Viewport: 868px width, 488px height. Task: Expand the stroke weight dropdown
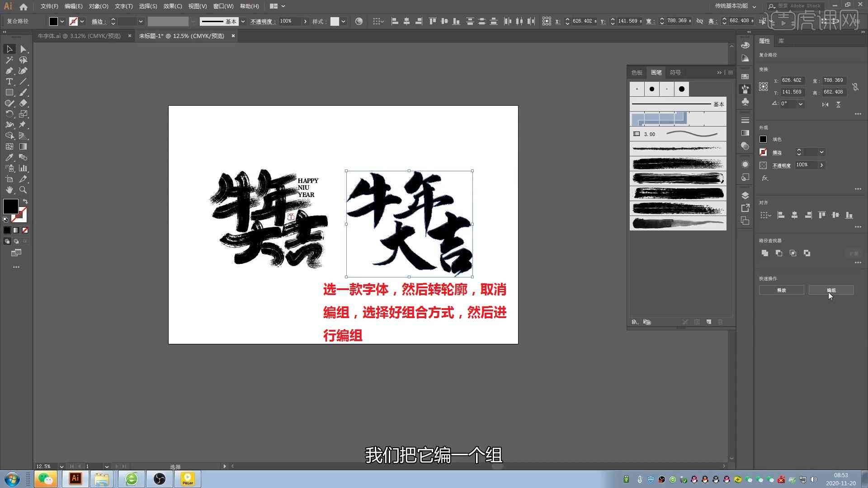(x=140, y=21)
